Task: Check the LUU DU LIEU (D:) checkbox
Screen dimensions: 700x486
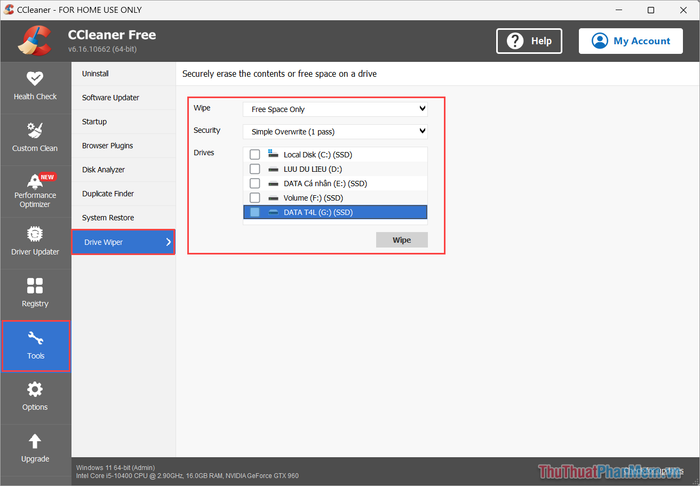Action: click(x=254, y=169)
